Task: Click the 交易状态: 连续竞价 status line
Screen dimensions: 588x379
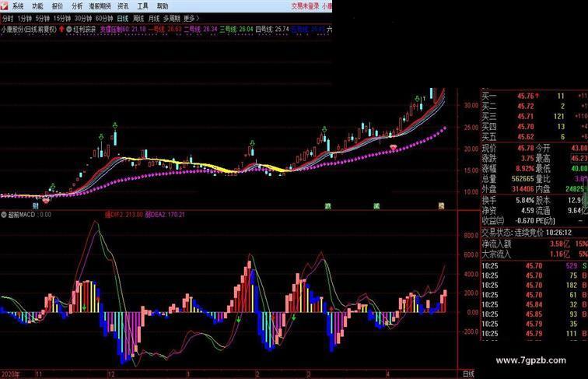Action: pyautogui.click(x=527, y=233)
